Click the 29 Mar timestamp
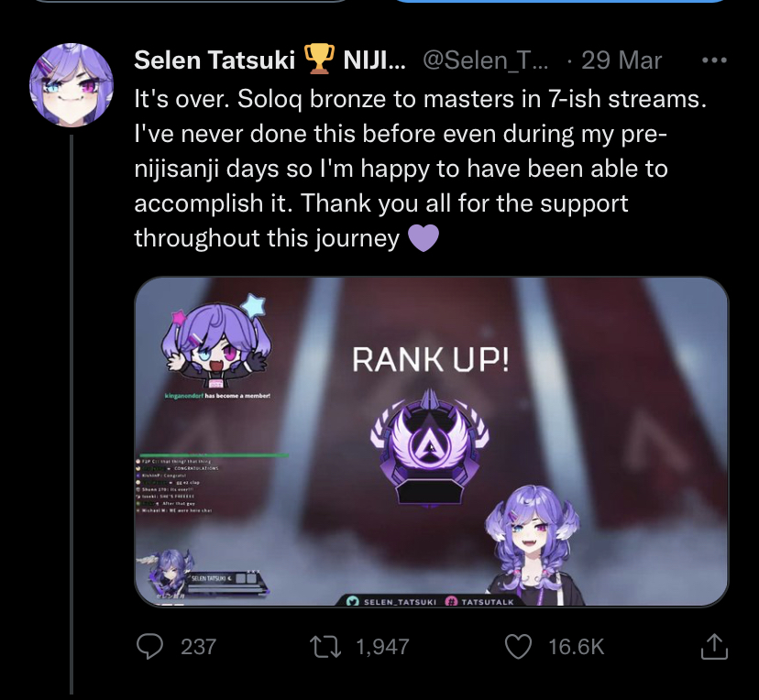The width and height of the screenshot is (759, 700). (x=621, y=61)
